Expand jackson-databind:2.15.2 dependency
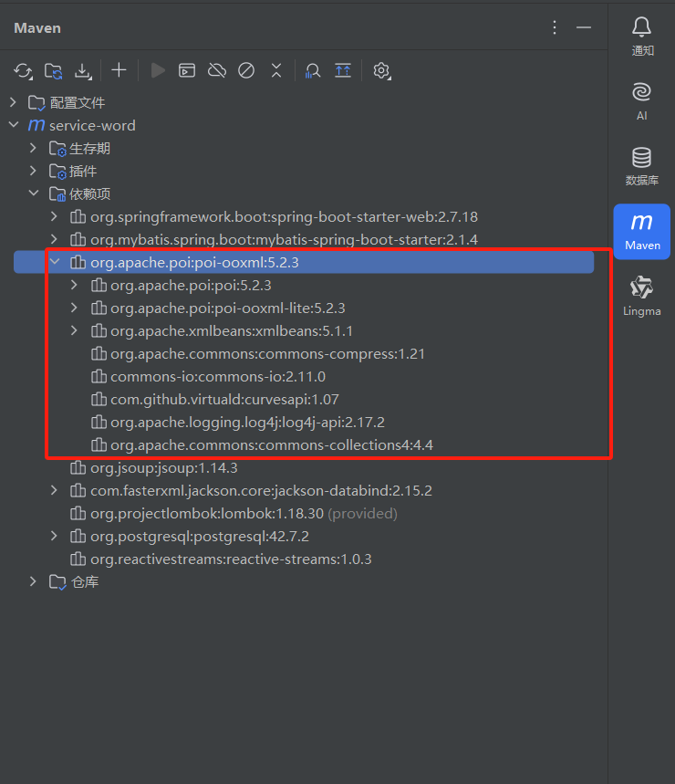 (54, 490)
